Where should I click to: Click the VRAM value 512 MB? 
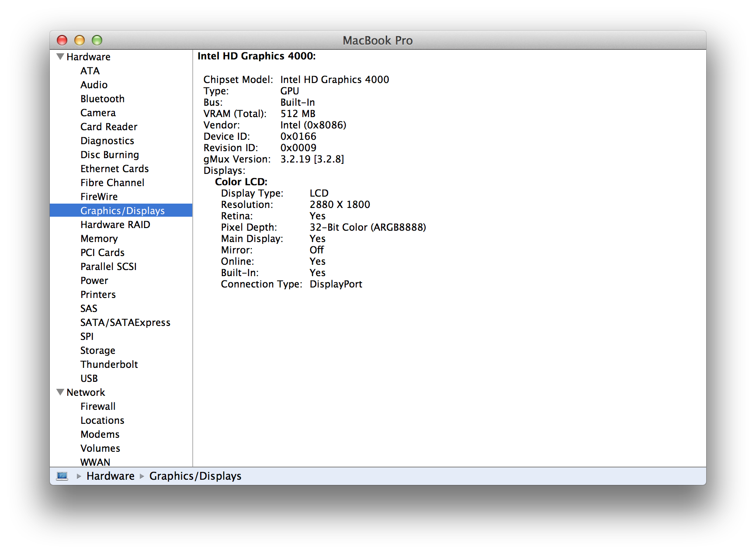tap(298, 114)
